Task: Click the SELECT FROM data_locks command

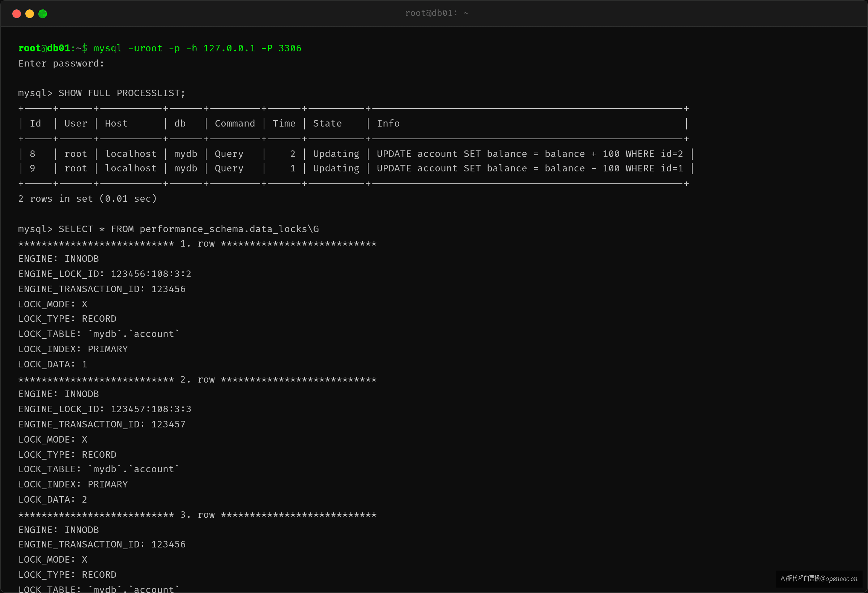Action: pos(189,229)
